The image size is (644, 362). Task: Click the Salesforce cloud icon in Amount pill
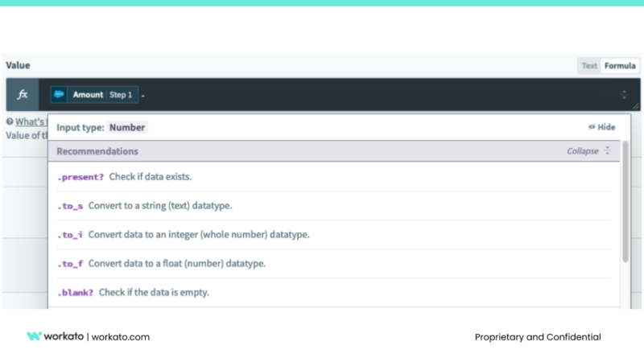pyautogui.click(x=60, y=95)
